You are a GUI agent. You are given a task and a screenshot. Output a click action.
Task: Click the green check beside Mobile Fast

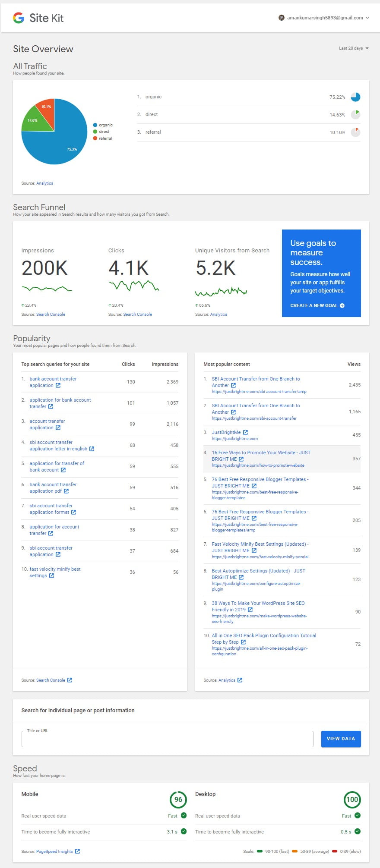click(x=184, y=815)
